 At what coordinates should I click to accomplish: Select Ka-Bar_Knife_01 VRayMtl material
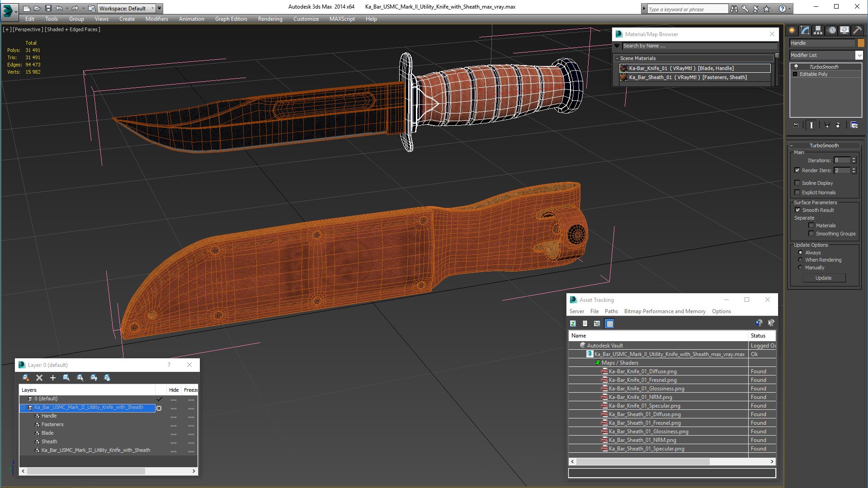695,68
